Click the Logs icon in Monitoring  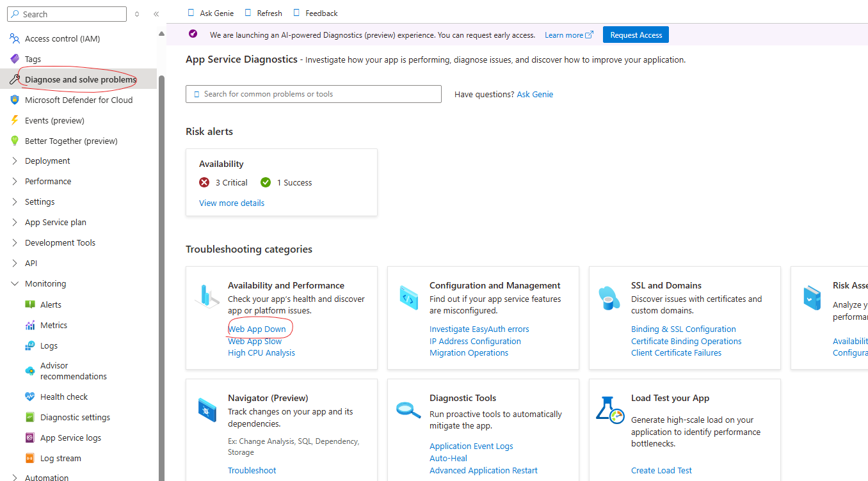[30, 345]
